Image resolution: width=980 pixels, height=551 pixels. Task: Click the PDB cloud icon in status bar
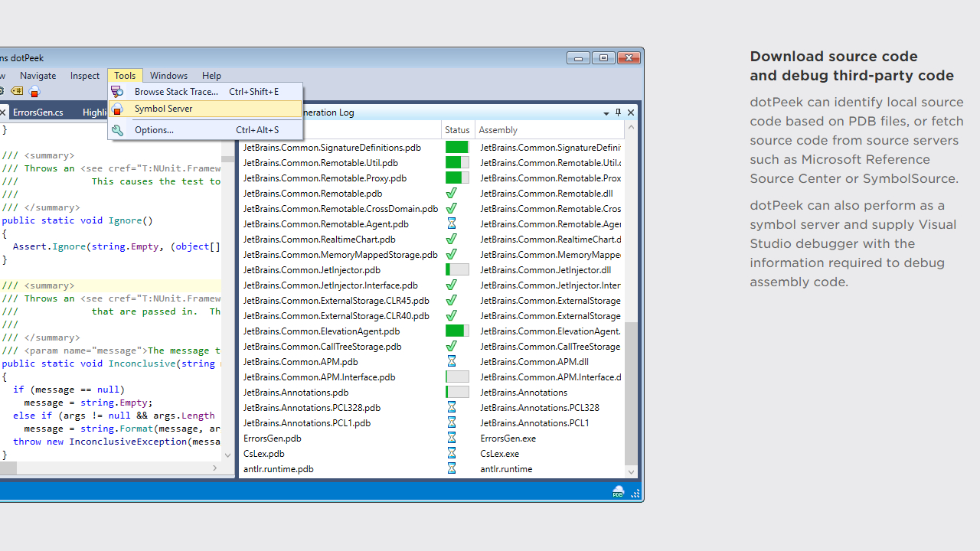618,492
